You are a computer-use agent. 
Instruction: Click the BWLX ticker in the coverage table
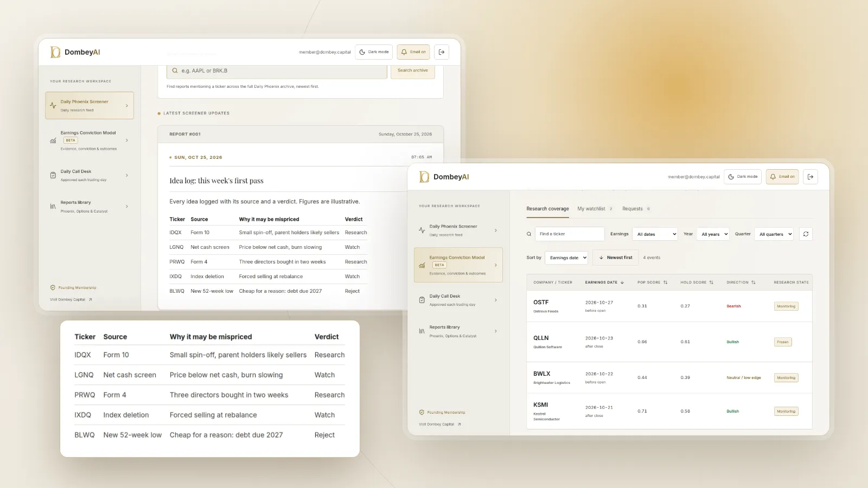click(542, 374)
